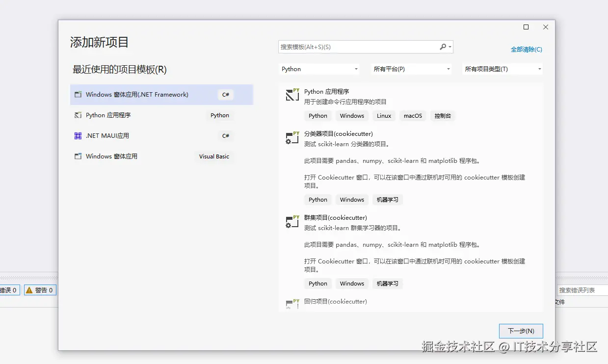The height and width of the screenshot is (364, 608).
Task: Click the macOS tag on Python 应用程序
Action: click(x=413, y=116)
